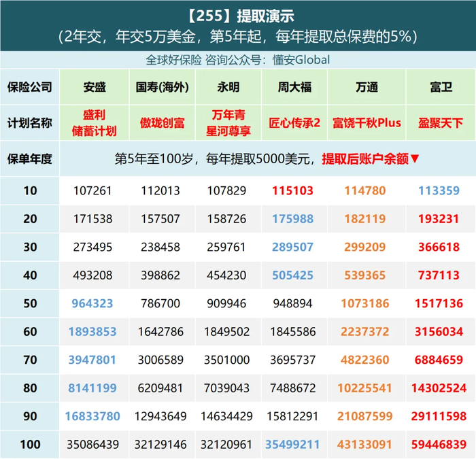Select the subtitle about 2年交 年交5万美金

(238, 37)
